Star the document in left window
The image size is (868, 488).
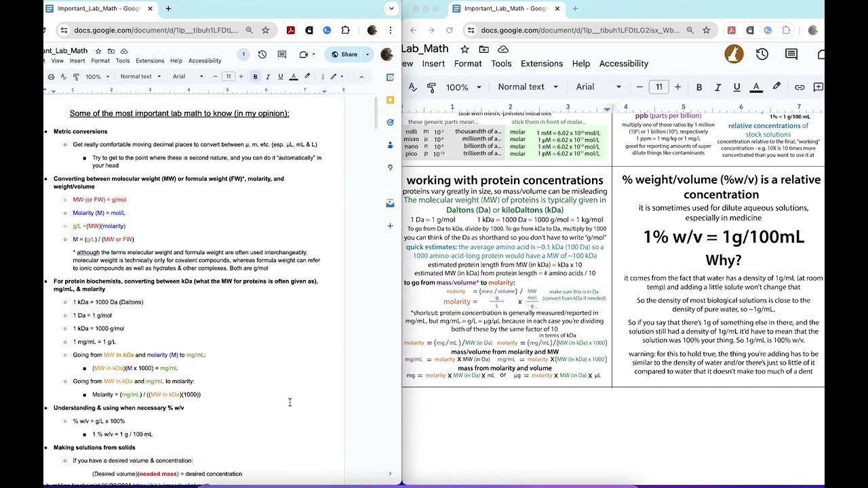tap(98, 51)
